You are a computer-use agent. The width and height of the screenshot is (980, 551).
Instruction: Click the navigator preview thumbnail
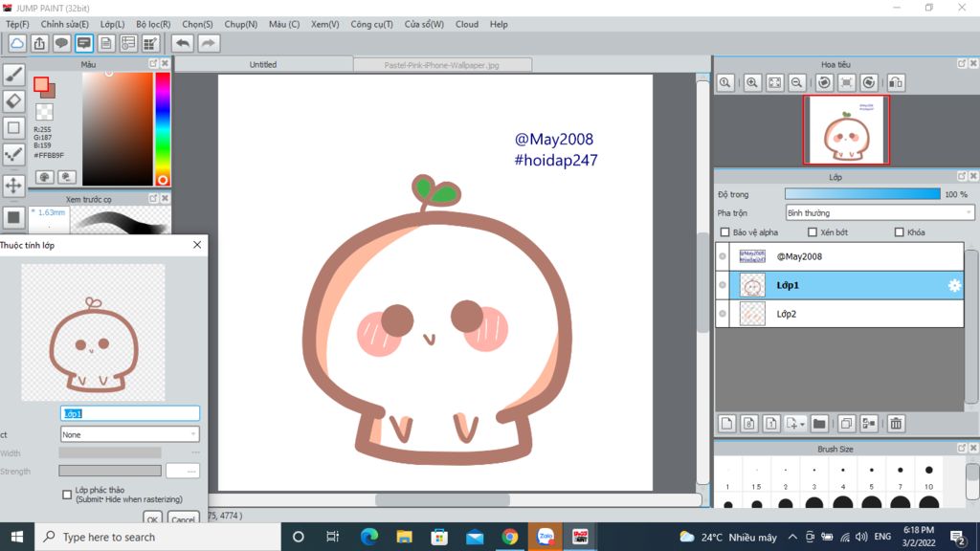pyautogui.click(x=846, y=130)
